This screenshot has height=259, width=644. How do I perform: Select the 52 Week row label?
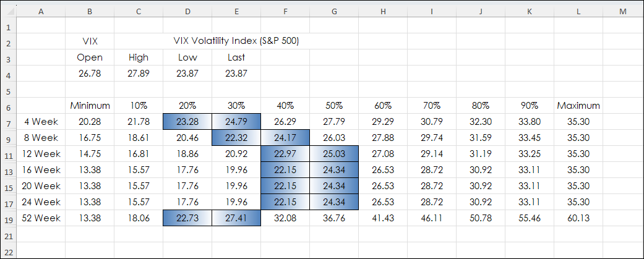coord(41,218)
